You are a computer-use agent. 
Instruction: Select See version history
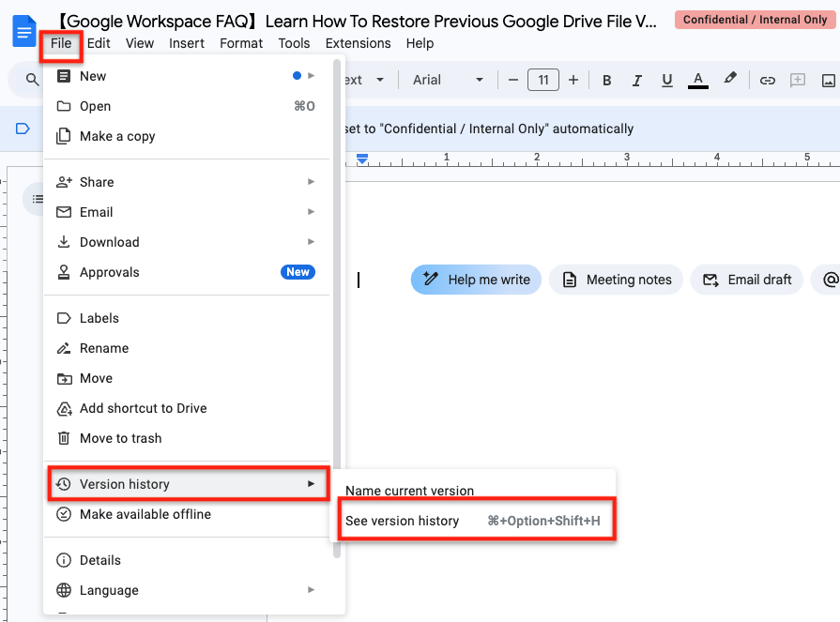point(474,521)
